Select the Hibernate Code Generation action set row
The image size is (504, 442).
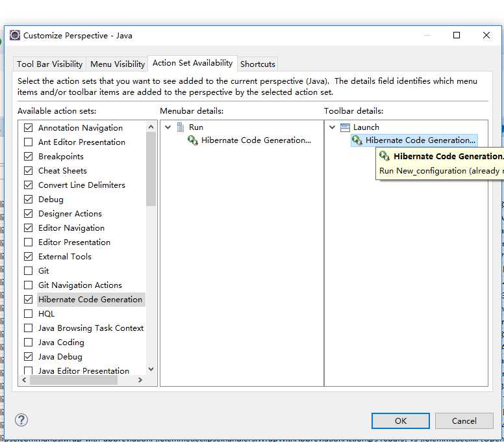(x=90, y=300)
